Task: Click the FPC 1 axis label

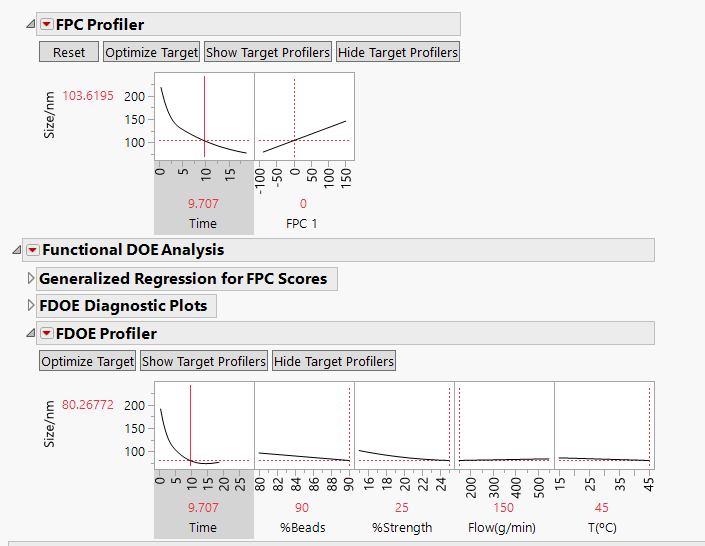Action: click(x=302, y=224)
